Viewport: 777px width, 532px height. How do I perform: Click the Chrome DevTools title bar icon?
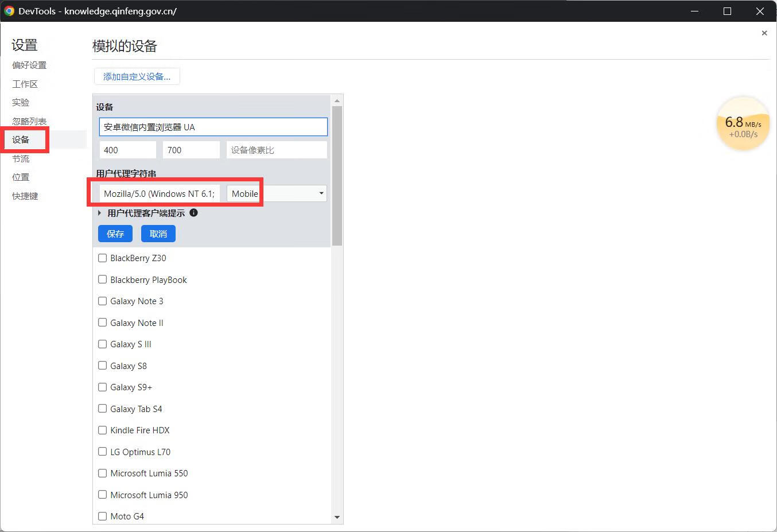point(9,11)
